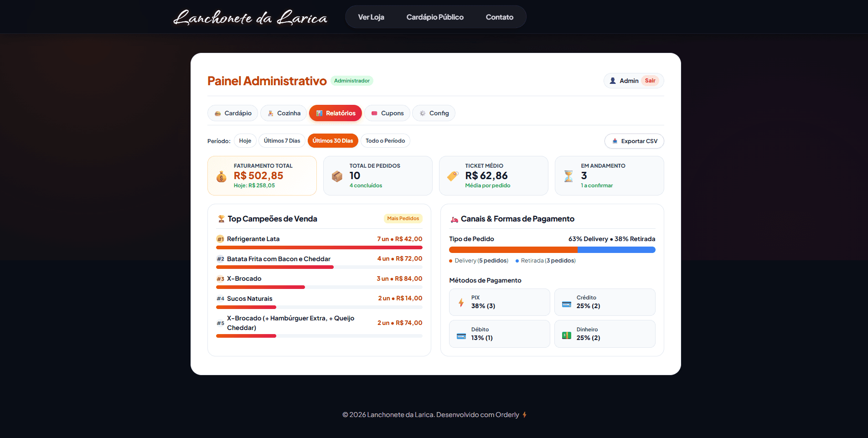868x438 pixels.
Task: Click Exportar CSV button
Action: (634, 141)
